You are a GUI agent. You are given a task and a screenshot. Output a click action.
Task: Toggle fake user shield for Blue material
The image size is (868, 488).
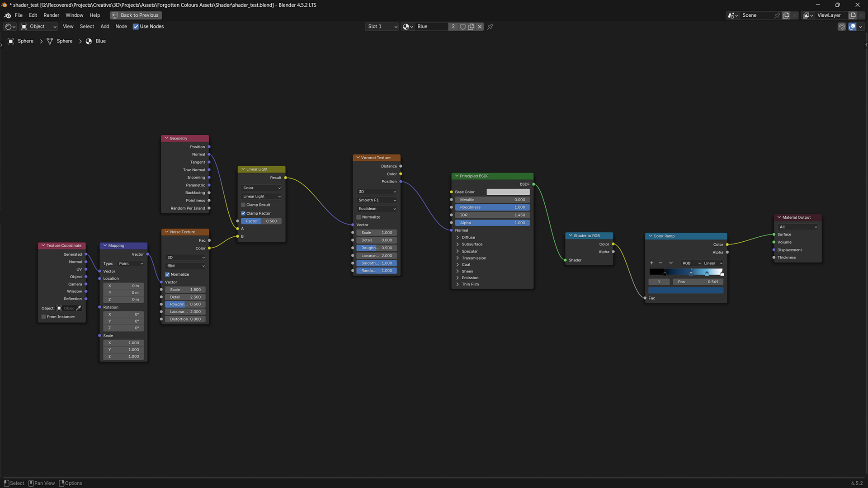pos(462,27)
